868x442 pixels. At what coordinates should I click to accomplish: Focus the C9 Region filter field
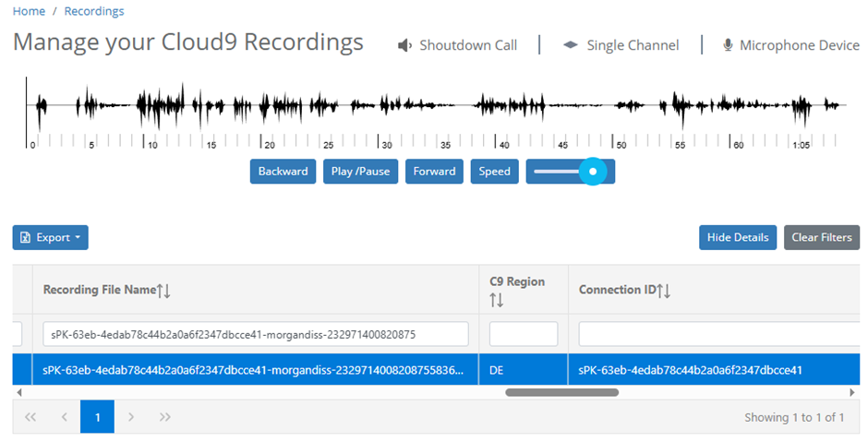point(524,334)
